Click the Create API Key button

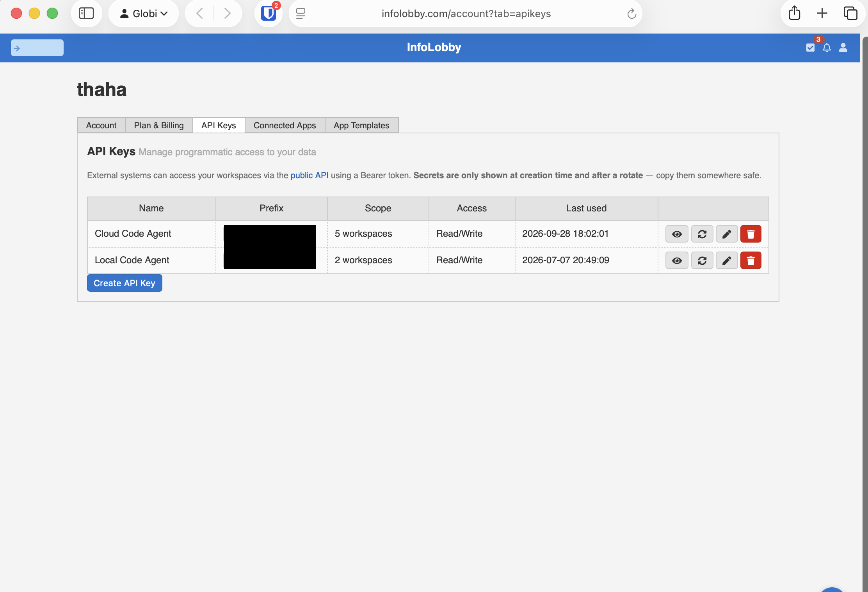(125, 283)
